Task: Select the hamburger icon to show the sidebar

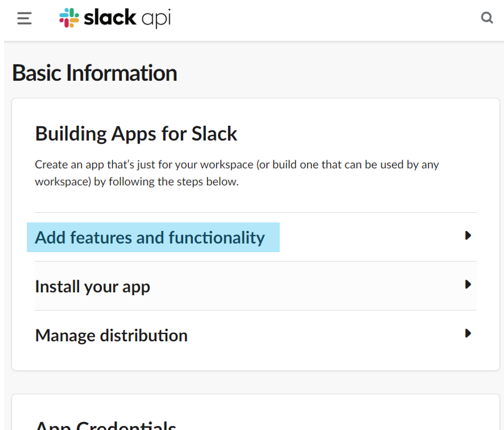Action: click(x=23, y=18)
